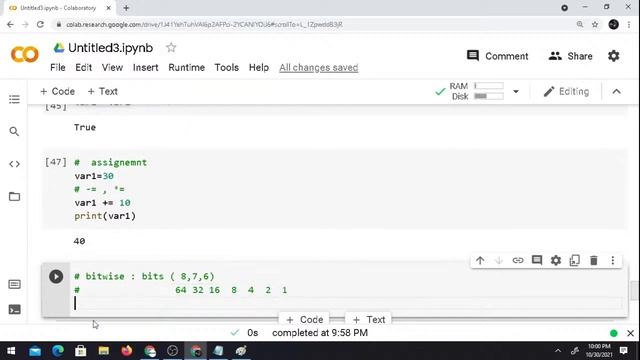Viewport: 640px width, 360px height.
Task: Move cell up with the up arrow
Action: (x=480, y=260)
